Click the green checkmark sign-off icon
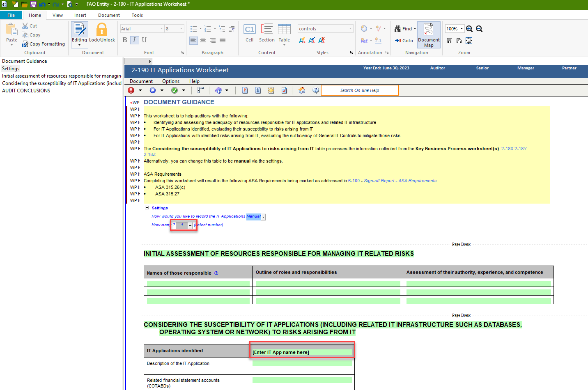Image resolution: width=588 pixels, height=390 pixels. pos(175,90)
